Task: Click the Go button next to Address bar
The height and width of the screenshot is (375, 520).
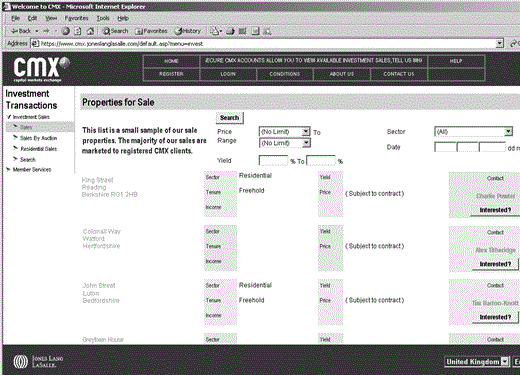Action: pyautogui.click(x=515, y=43)
